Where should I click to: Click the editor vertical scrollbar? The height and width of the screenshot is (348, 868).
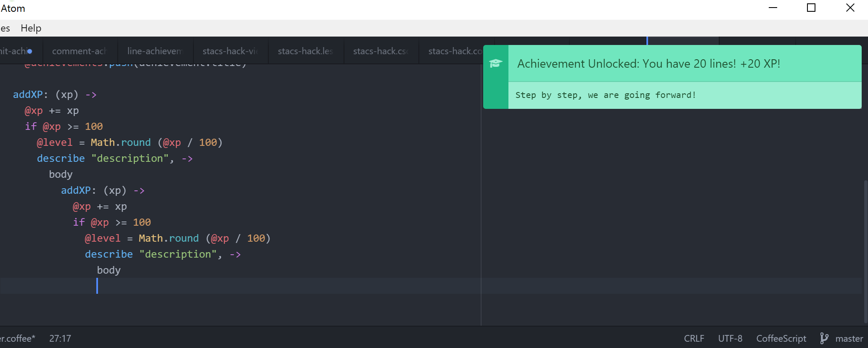click(x=865, y=251)
